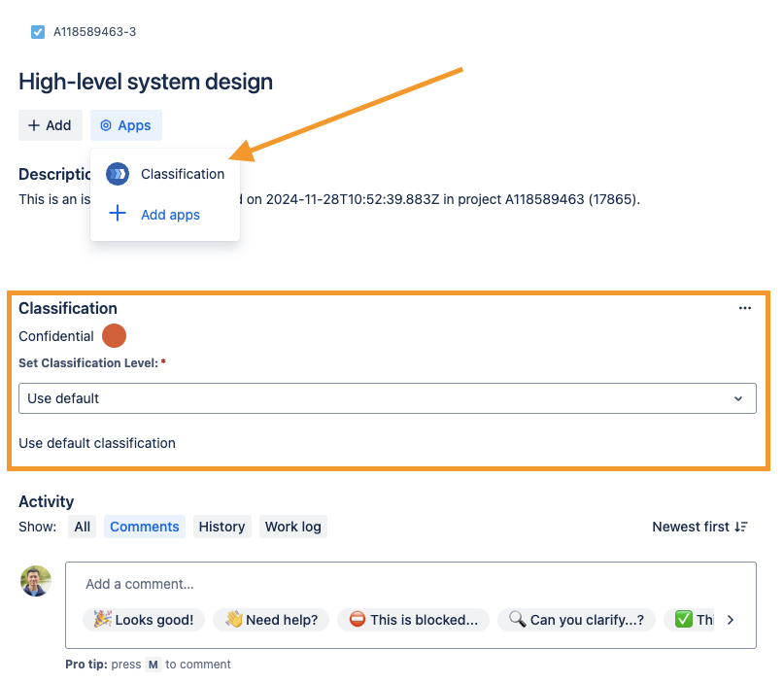Screen dimensions: 784x683
Task: Click the target icon on Apps button
Action: (106, 125)
